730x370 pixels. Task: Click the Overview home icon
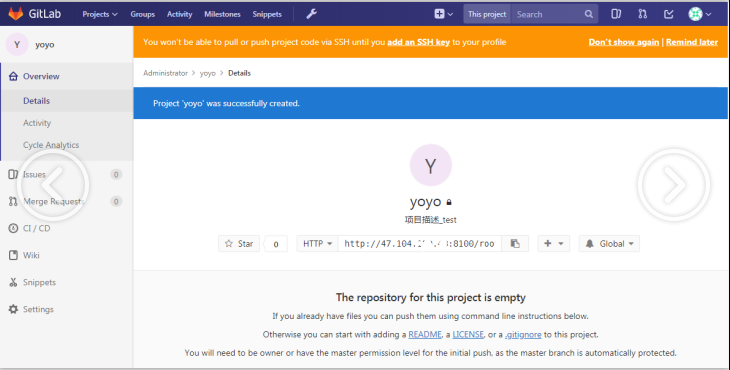[x=13, y=76]
